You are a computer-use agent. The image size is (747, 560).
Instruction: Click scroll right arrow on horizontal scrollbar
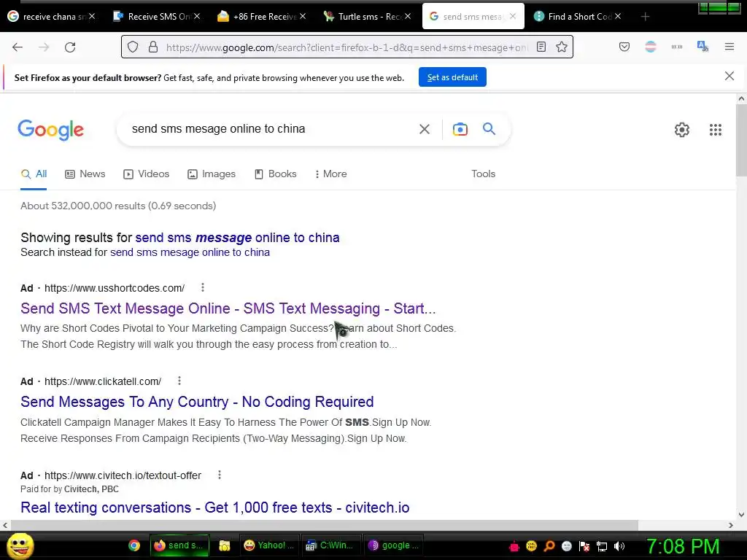[731, 525]
